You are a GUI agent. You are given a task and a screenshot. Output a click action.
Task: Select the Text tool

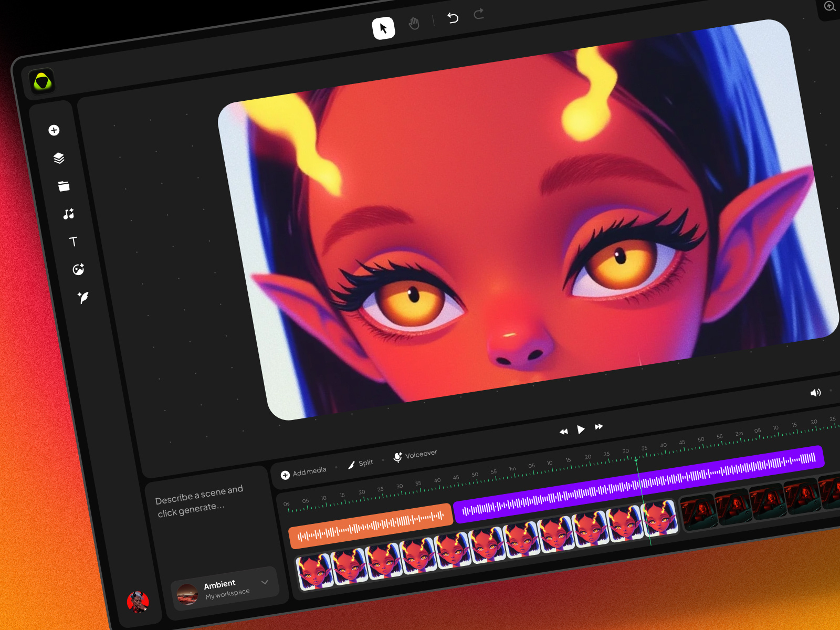73,241
